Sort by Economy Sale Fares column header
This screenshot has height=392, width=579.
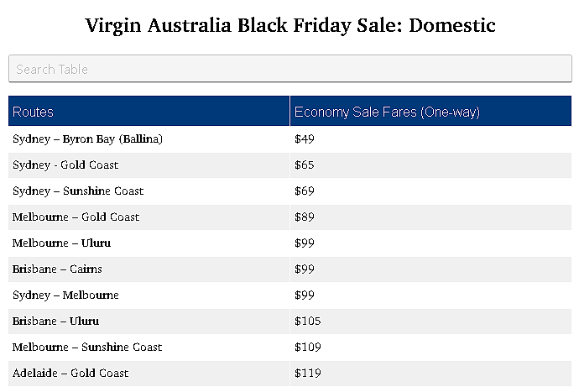coord(431,111)
